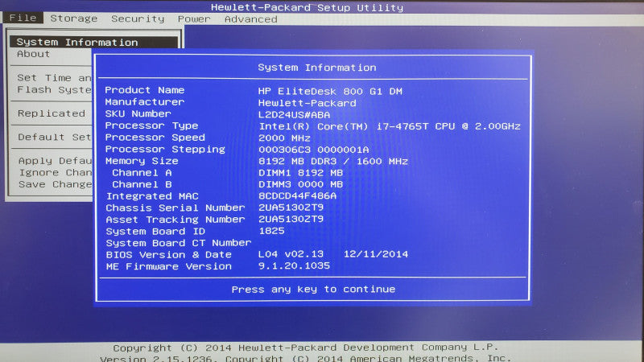Screen dimensions: 644x362
Task: Click System Board CT Number label
Action: click(x=179, y=243)
